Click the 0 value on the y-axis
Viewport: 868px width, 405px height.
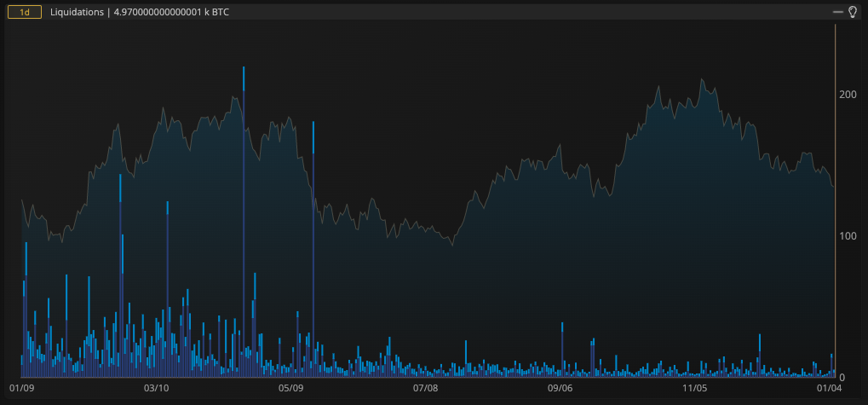842,377
